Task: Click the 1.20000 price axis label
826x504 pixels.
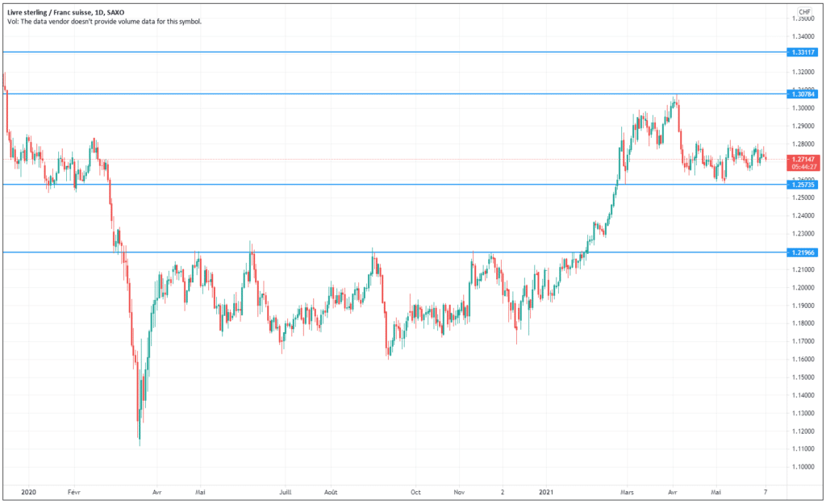Action: pyautogui.click(x=803, y=288)
